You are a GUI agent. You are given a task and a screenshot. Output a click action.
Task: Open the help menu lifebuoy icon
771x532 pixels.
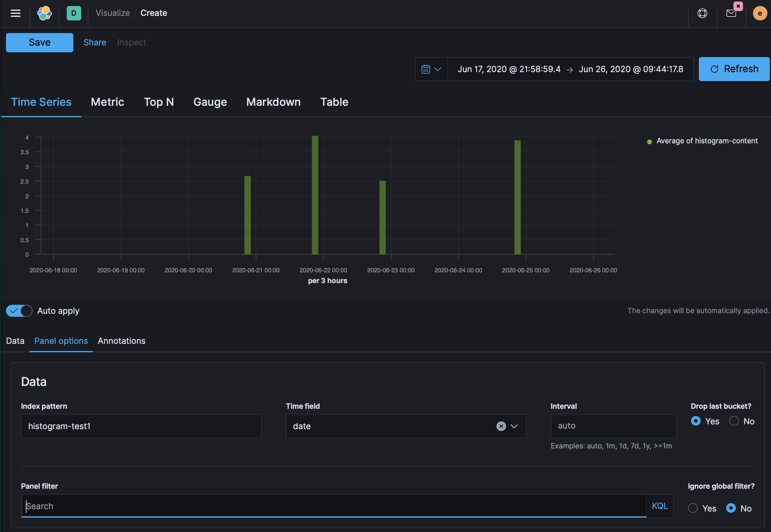tap(702, 13)
